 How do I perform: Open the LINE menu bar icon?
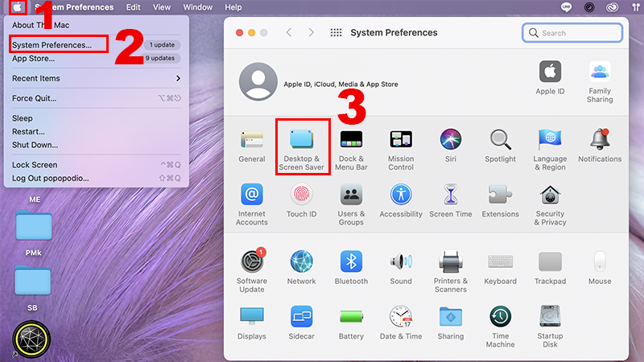pyautogui.click(x=566, y=7)
